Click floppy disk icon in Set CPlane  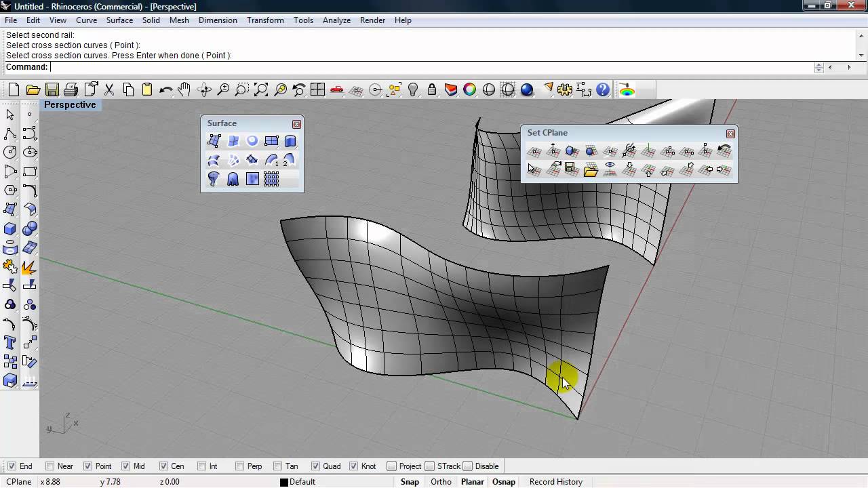(572, 169)
